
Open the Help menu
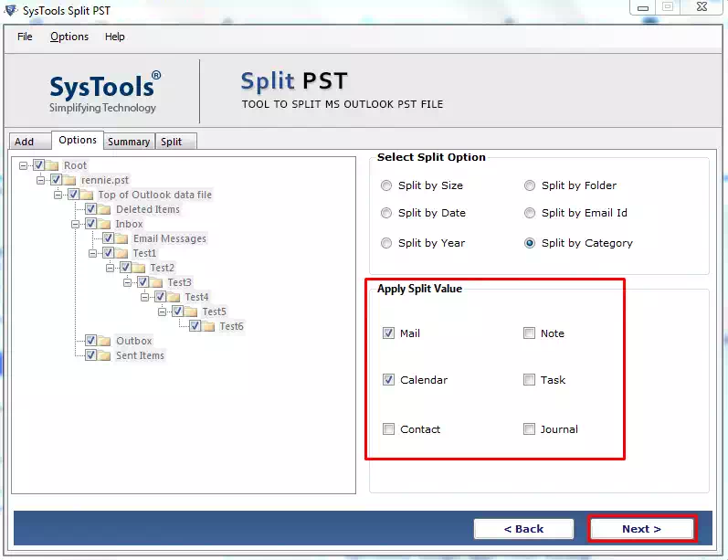(115, 37)
